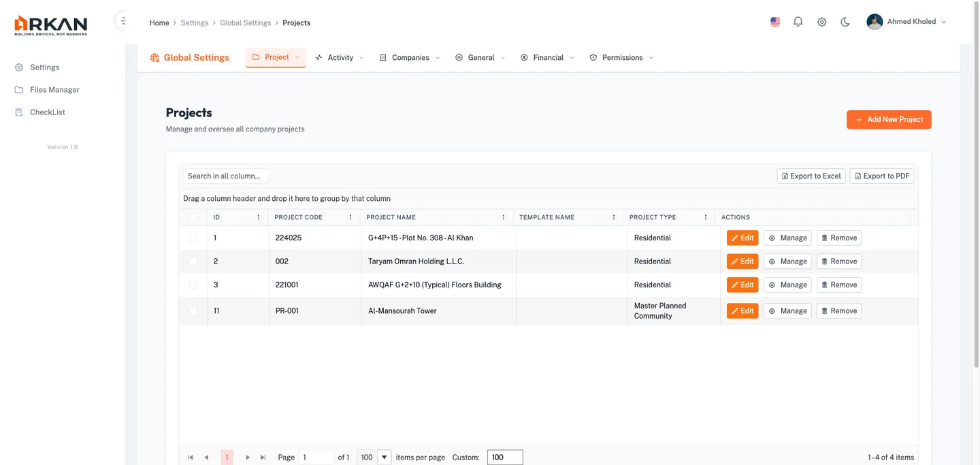
Task: Check the row checkbox for Al-Mansourah Tower
Action: click(193, 310)
